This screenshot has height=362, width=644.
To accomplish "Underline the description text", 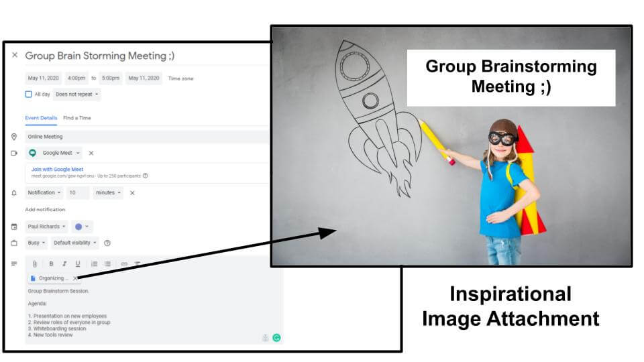I will coord(78,264).
